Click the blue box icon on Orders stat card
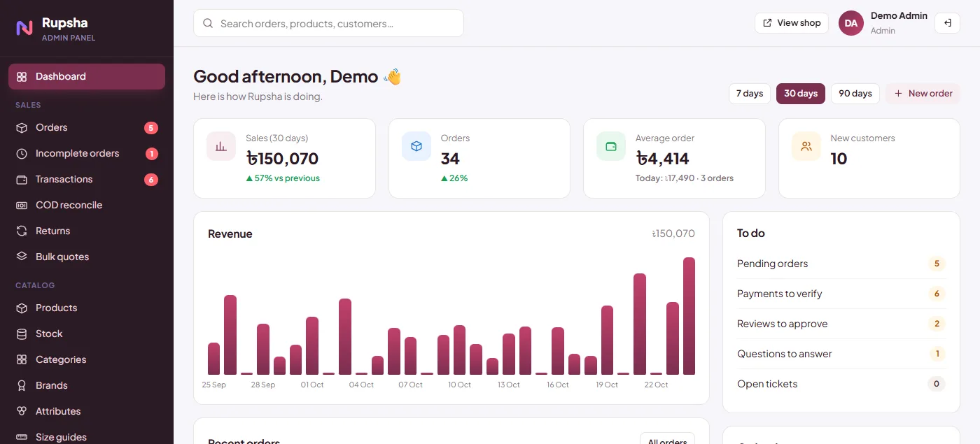Screen dimensions: 980x444 [416, 146]
